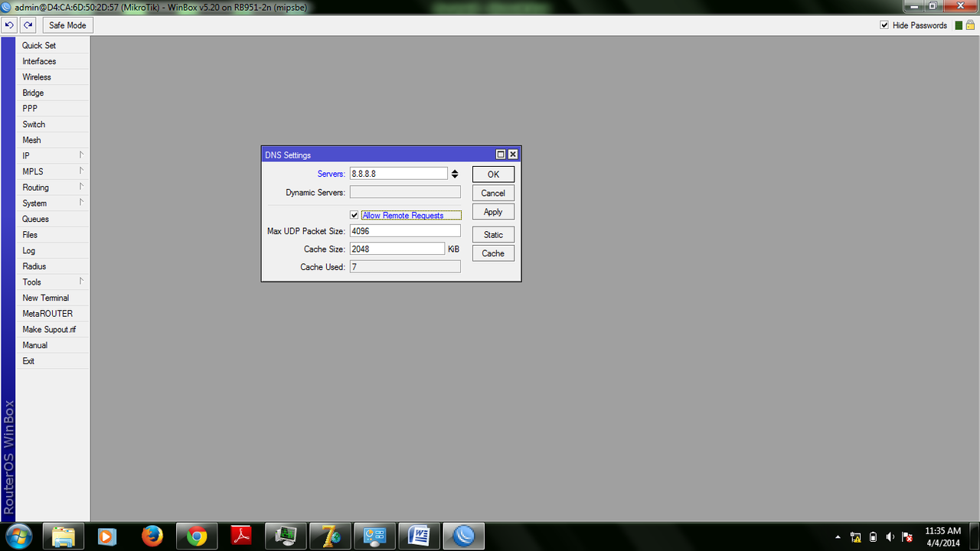This screenshot has height=551, width=980.
Task: Open the Action Center flag icon
Action: click(907, 537)
